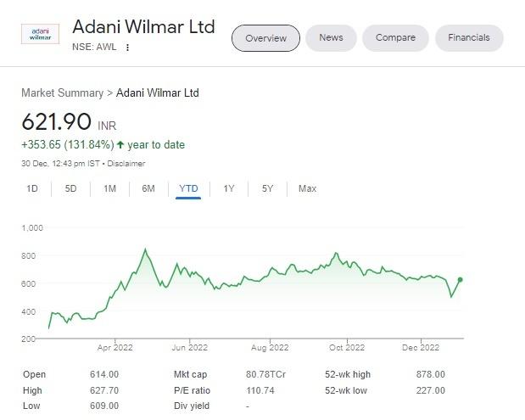Switch to the News tab

click(x=331, y=38)
